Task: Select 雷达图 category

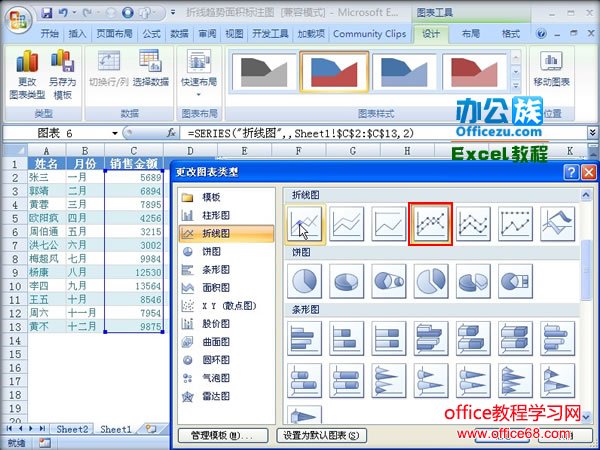Action: pyautogui.click(x=227, y=396)
